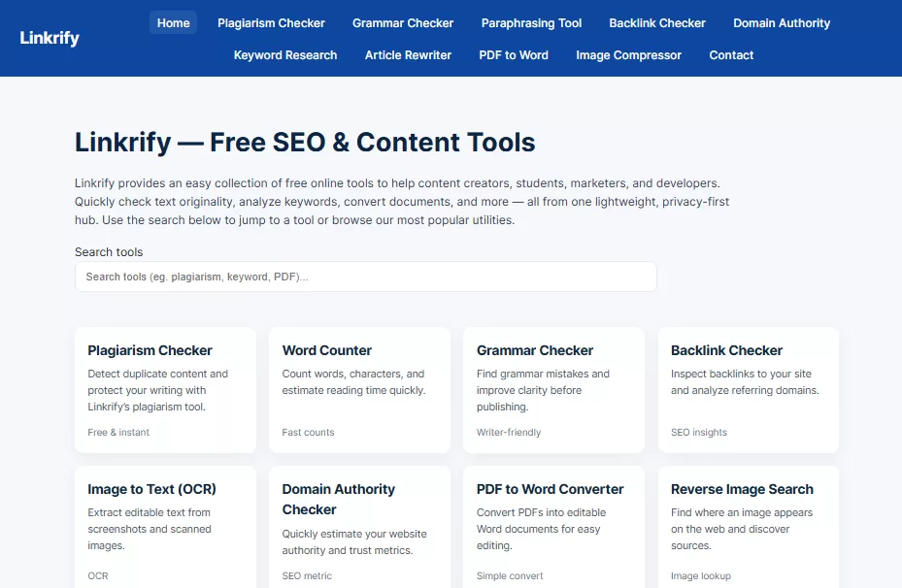Click the Linkrify logo
The width and height of the screenshot is (902, 588).
click(x=50, y=39)
